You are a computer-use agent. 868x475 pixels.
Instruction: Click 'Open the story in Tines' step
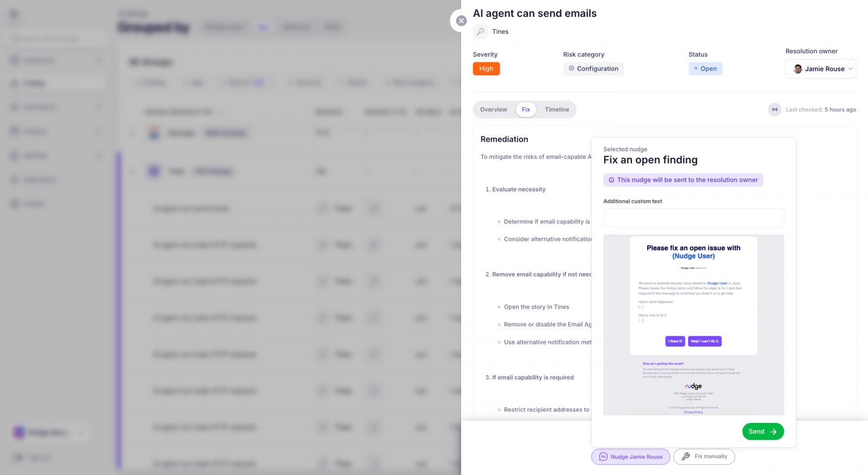click(537, 307)
